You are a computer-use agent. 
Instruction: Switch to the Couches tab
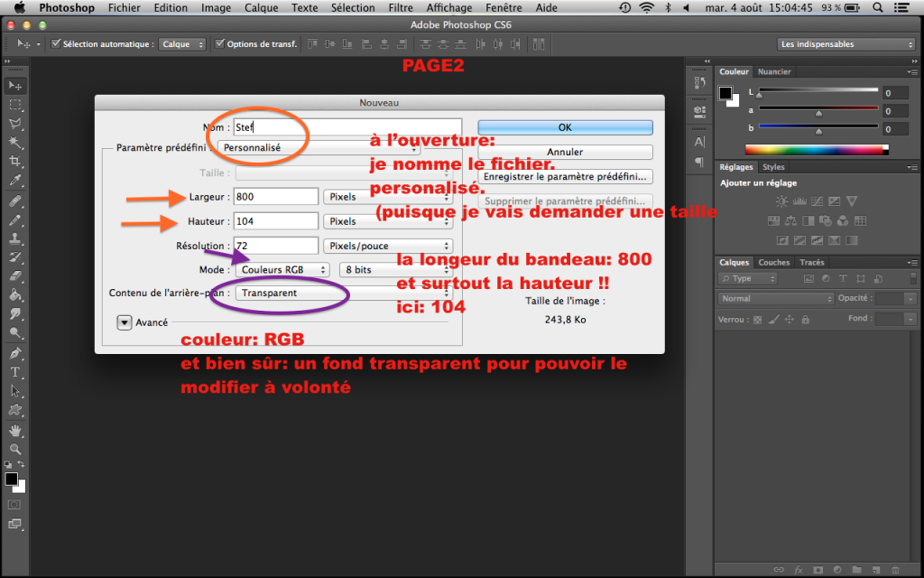(773, 263)
